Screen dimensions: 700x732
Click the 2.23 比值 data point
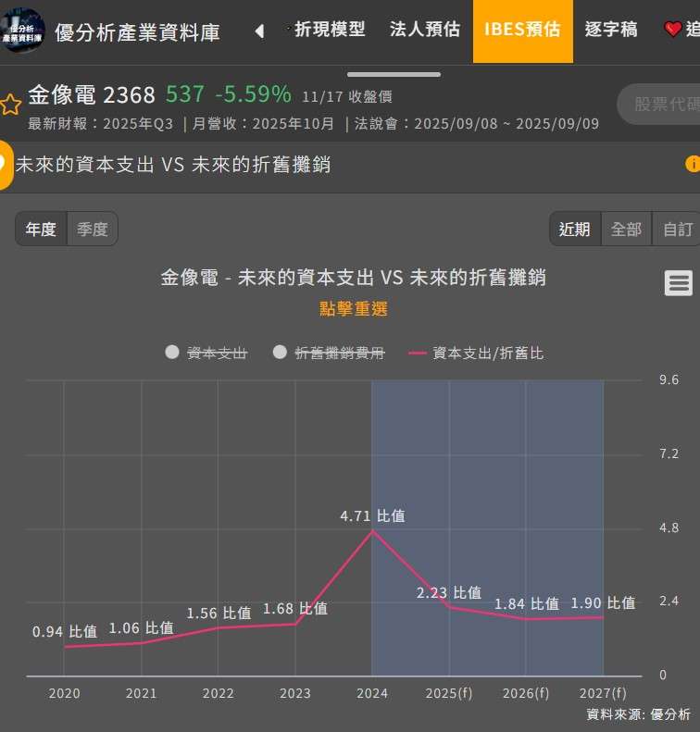pyautogui.click(x=449, y=607)
